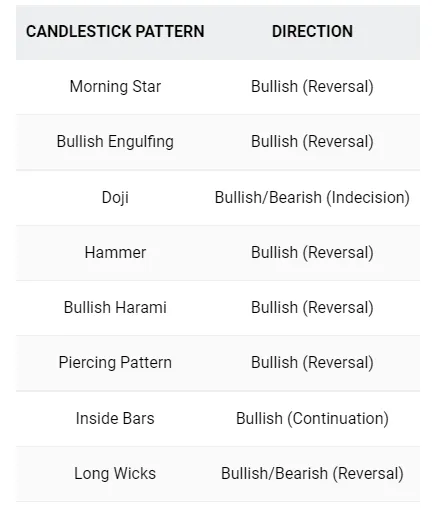Click the Bullish Harami cell
436x511 pixels.
(x=115, y=307)
